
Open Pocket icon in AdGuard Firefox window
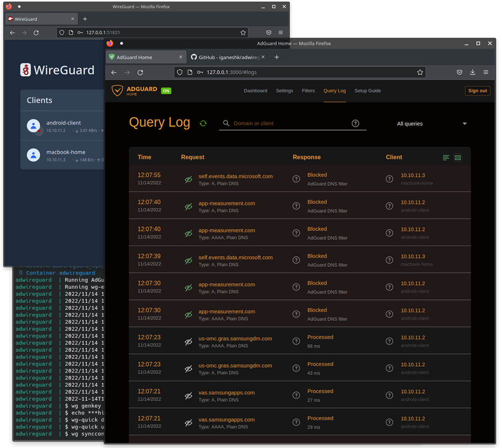459,72
